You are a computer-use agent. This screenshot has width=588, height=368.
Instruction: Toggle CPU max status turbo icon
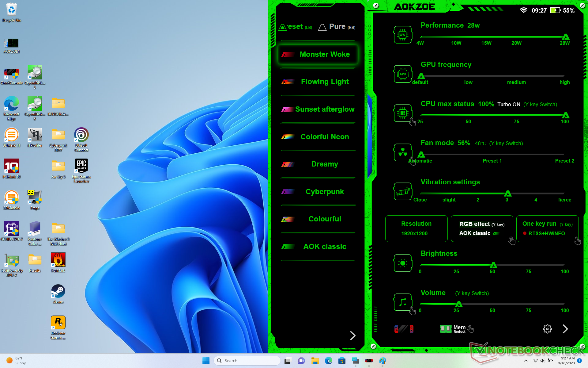click(x=402, y=113)
